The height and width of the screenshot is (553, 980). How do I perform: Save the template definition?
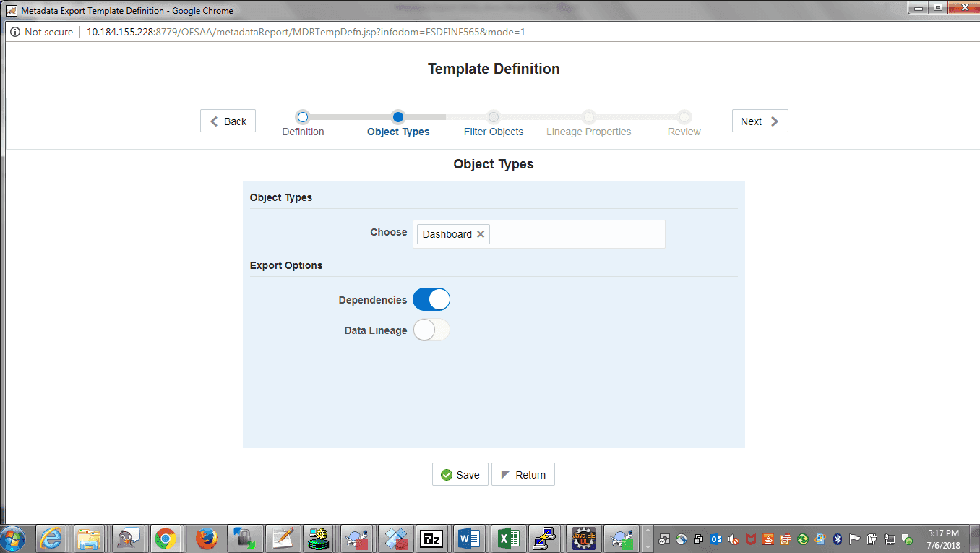coord(460,474)
